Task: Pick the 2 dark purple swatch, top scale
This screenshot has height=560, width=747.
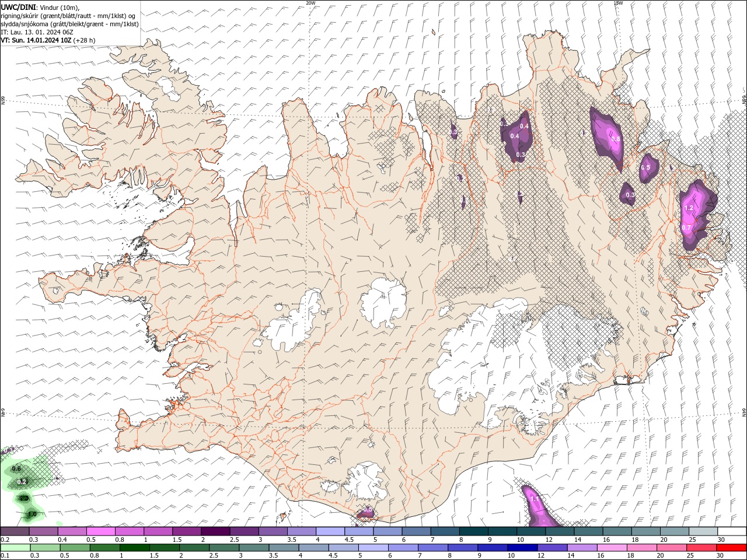Action: click(215, 531)
